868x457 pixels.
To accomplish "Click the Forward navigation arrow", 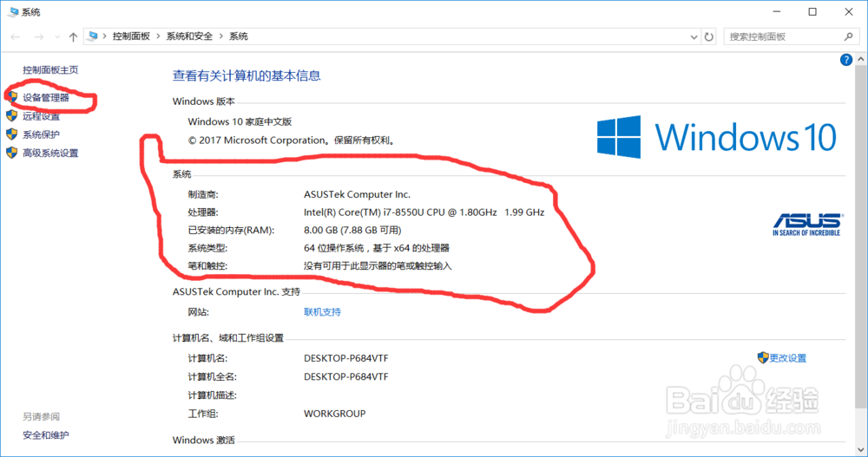I will tap(39, 36).
